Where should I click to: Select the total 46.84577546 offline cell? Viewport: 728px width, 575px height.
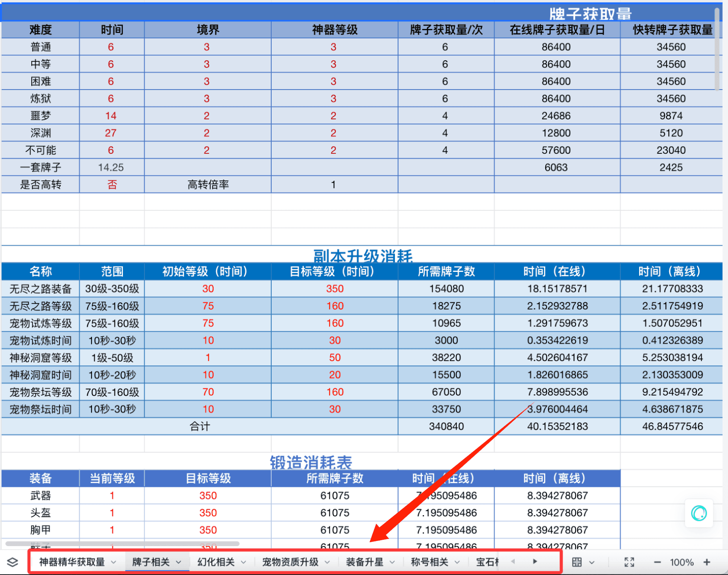click(x=672, y=426)
